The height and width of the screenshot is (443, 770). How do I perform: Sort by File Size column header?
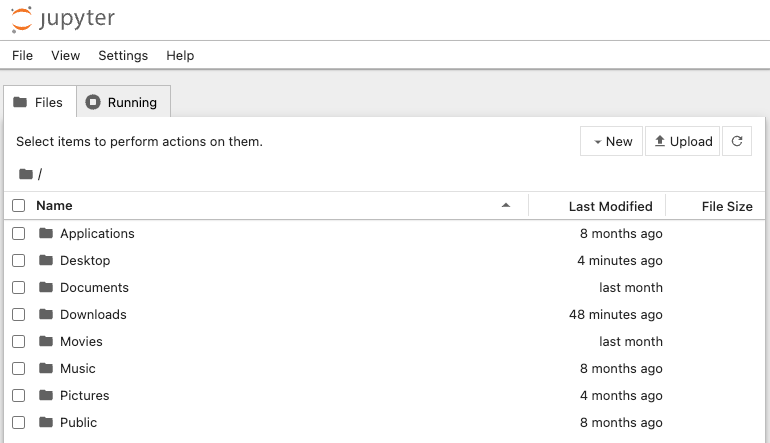coord(726,207)
